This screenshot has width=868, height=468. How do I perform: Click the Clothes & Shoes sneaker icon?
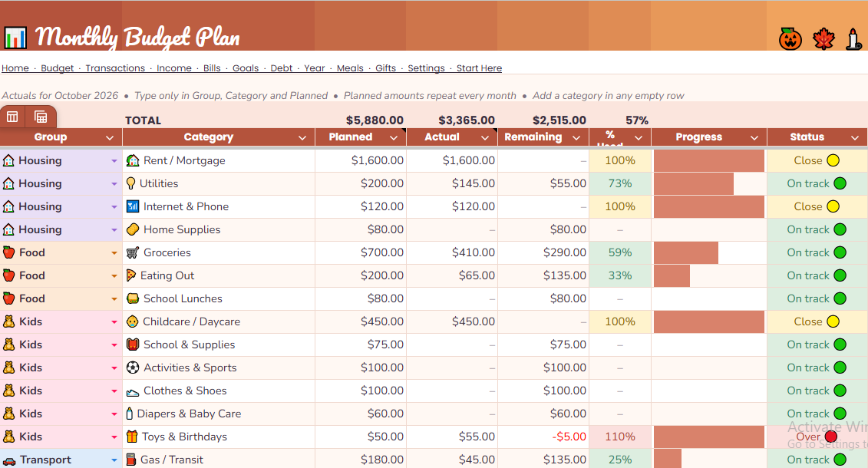coord(132,391)
